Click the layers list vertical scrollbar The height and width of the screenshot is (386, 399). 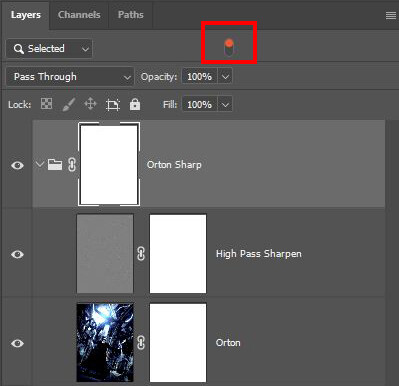(391, 253)
